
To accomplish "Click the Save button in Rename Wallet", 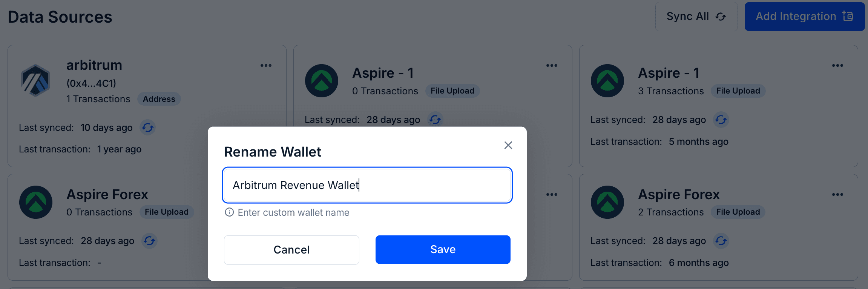I will 443,249.
